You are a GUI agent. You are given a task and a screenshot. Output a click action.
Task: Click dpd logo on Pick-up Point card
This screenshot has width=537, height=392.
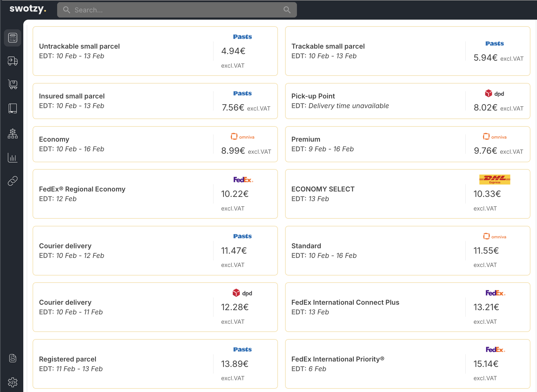494,94
